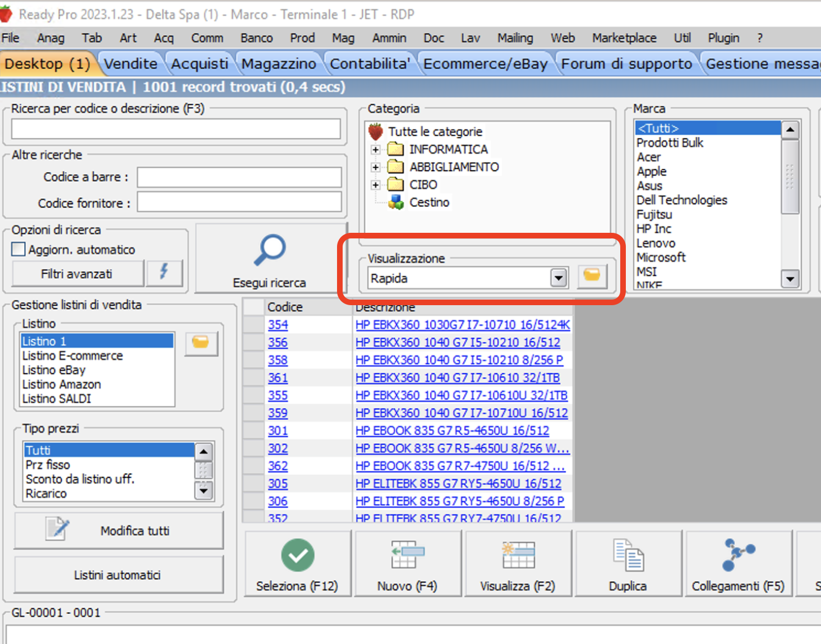Click the lightning bolt quick filter button
The image size is (821, 644).
[x=164, y=273]
